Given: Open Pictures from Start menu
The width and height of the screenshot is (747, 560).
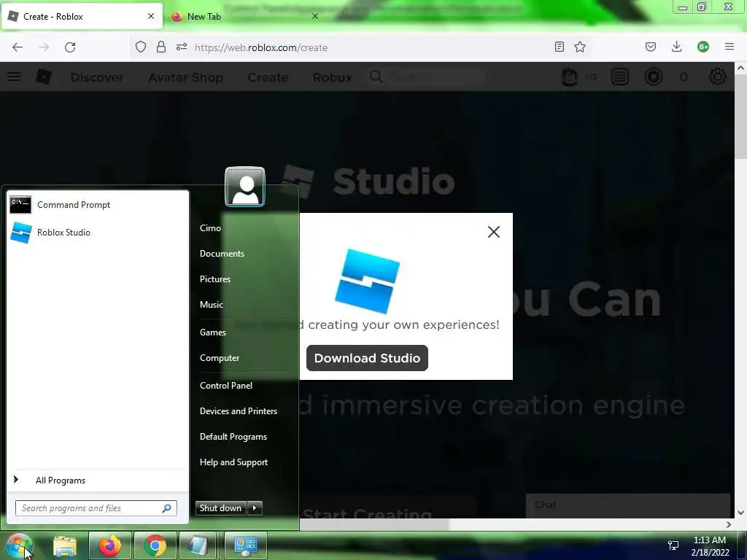Looking at the screenshot, I should [x=215, y=279].
